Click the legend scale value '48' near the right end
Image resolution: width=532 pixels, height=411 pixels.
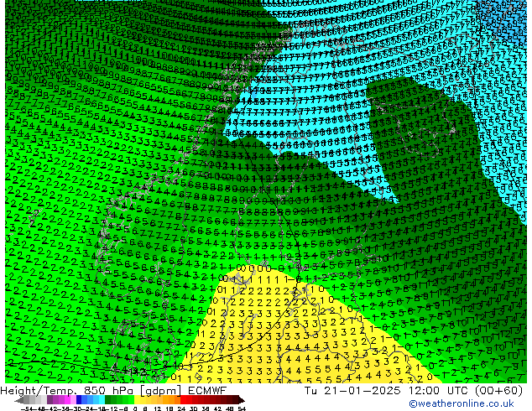pyautogui.click(x=230, y=408)
